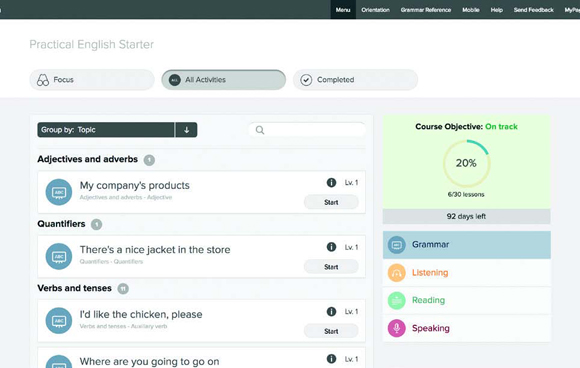580x368 pixels.
Task: Start the My company's products lesson
Action: tap(331, 202)
